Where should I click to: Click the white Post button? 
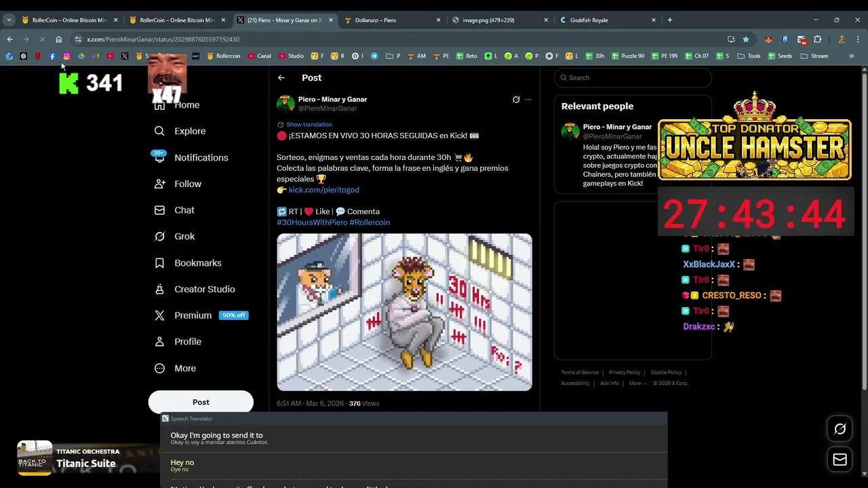201,402
